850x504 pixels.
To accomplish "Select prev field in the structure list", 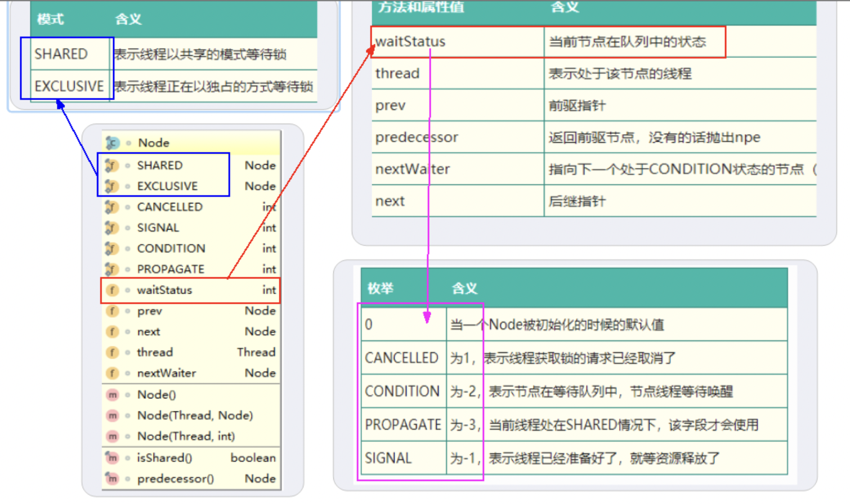I will 191,311.
